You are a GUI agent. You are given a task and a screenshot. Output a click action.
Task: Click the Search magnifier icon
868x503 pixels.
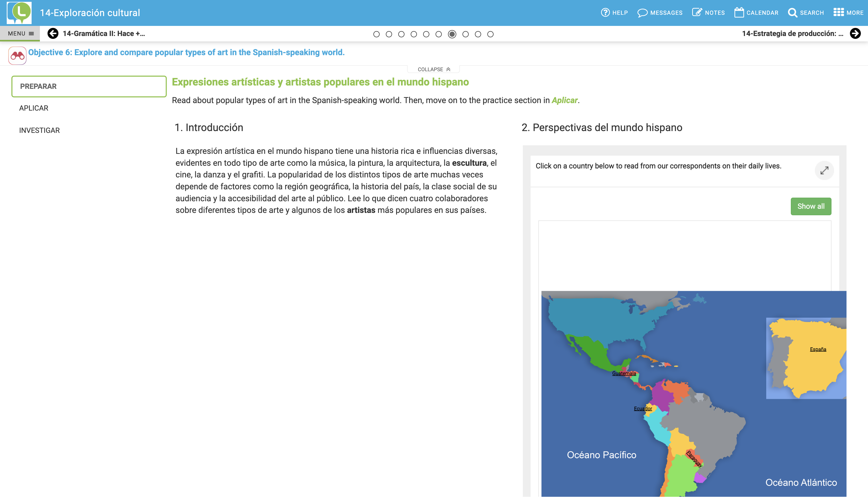click(792, 13)
